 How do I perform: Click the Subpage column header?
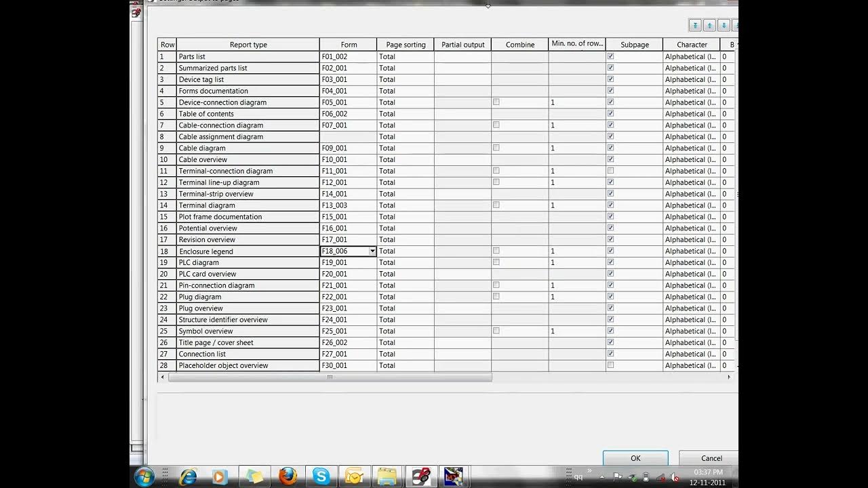pos(635,45)
